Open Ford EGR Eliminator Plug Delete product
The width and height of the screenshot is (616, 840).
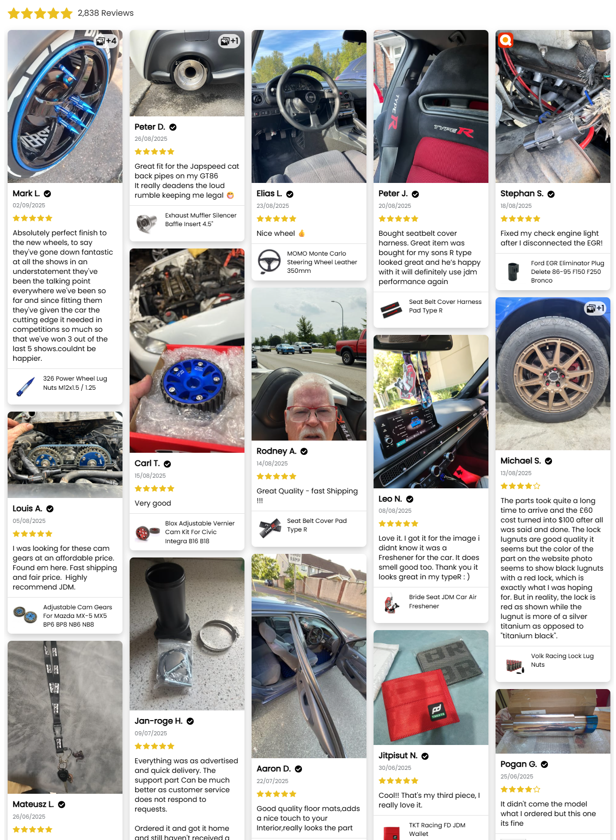[x=553, y=271]
